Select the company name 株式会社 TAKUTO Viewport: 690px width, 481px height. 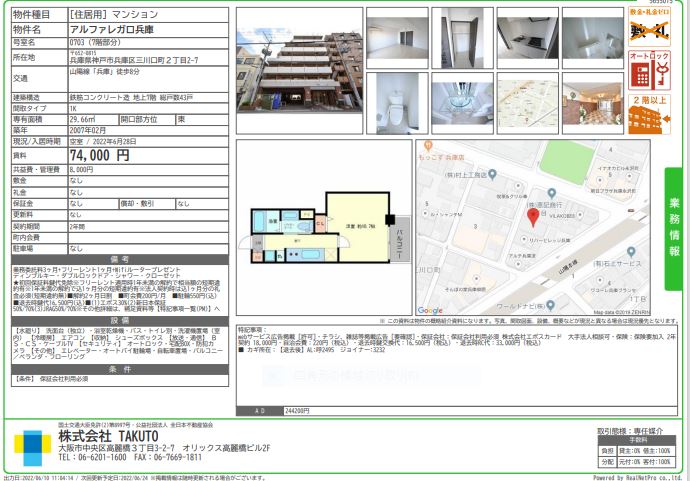[108, 436]
